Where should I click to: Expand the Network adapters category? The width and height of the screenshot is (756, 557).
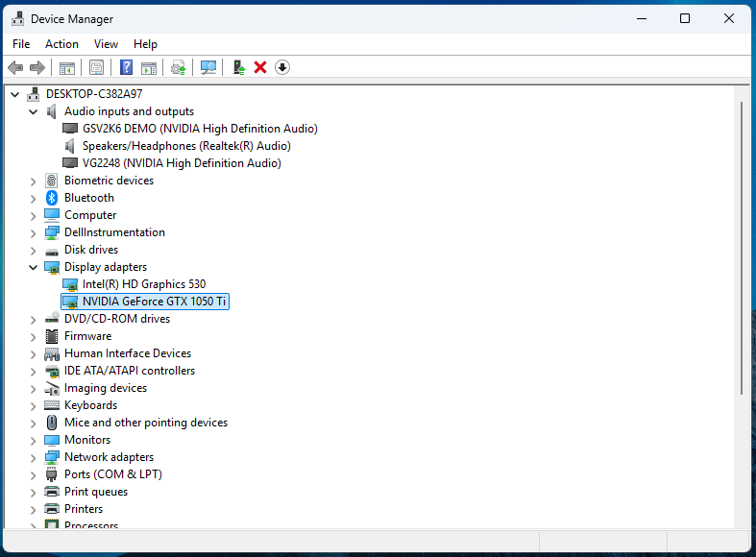point(34,457)
